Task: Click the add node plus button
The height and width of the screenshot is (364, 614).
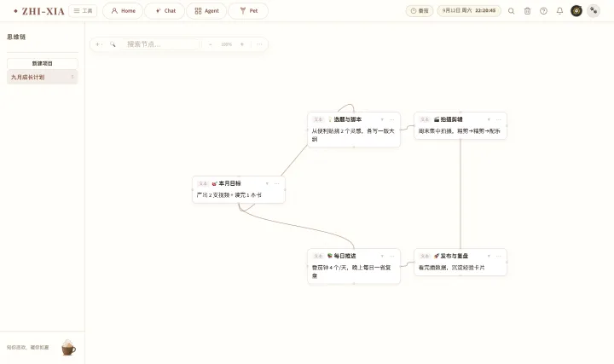Action: click(x=98, y=44)
